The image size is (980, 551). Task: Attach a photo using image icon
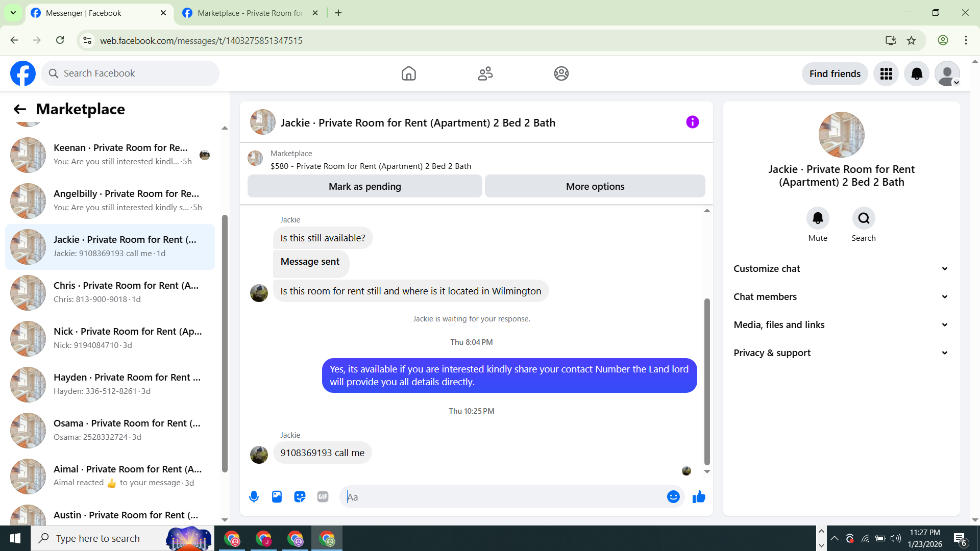coord(277,497)
